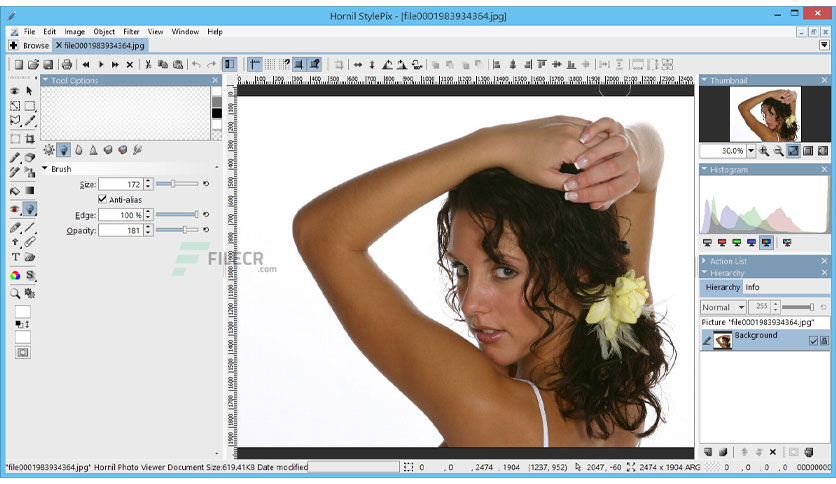Delete layer with Hierarchy X icon
Screen dimensions: 836x484
[773, 452]
